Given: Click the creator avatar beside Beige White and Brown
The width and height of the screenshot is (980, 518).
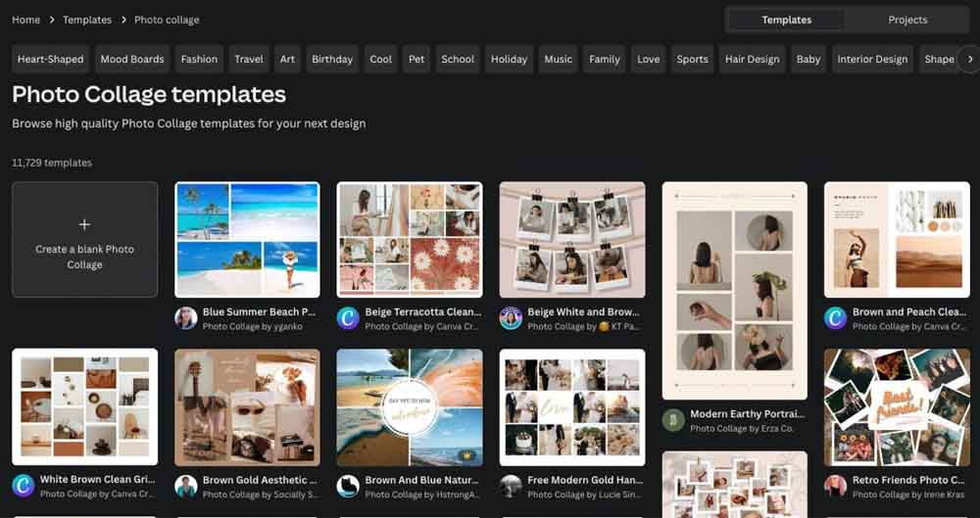Looking at the screenshot, I should pyautogui.click(x=511, y=318).
